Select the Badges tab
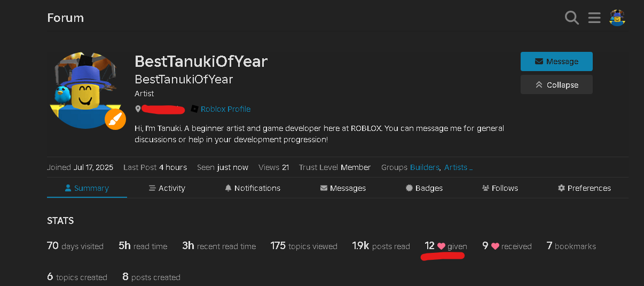Screen dimensions: 644x286 (424, 188)
